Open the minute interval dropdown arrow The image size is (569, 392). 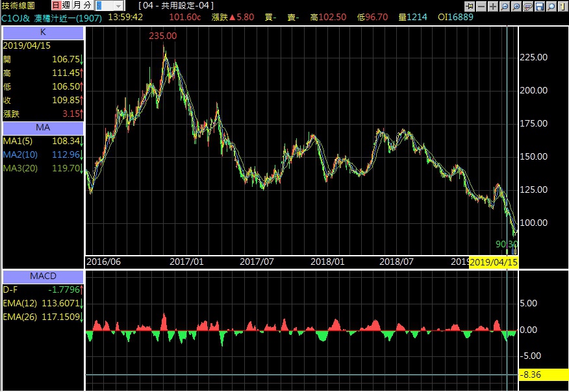click(x=119, y=6)
